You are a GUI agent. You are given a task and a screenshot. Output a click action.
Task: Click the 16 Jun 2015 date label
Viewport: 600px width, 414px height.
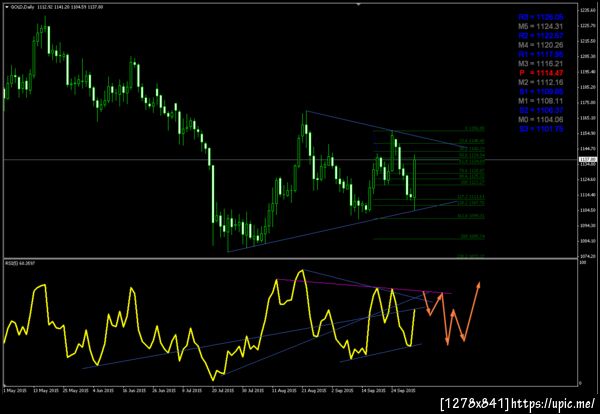click(x=135, y=391)
